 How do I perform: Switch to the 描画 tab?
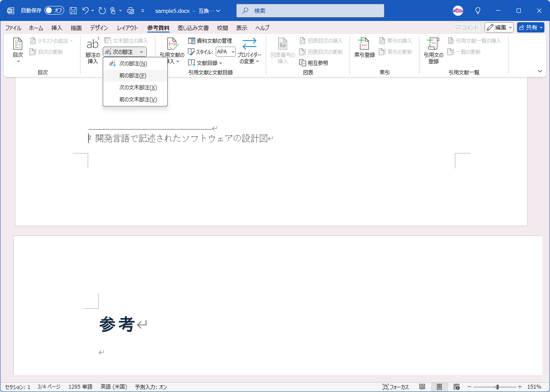pos(76,28)
